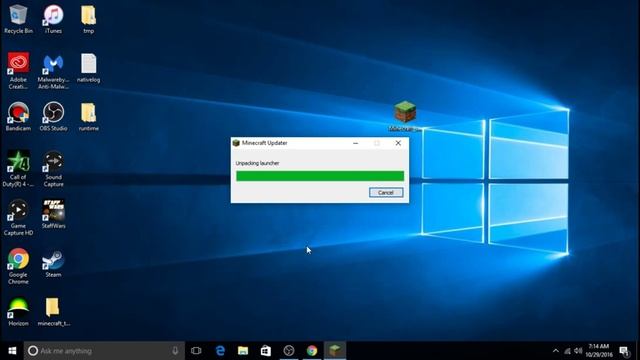The width and height of the screenshot is (640, 360).
Task: Select the iTunes desktop shortcut
Action: 53,18
